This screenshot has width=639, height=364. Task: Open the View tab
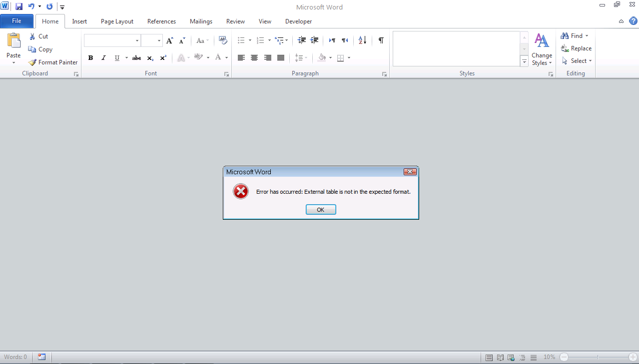[265, 21]
